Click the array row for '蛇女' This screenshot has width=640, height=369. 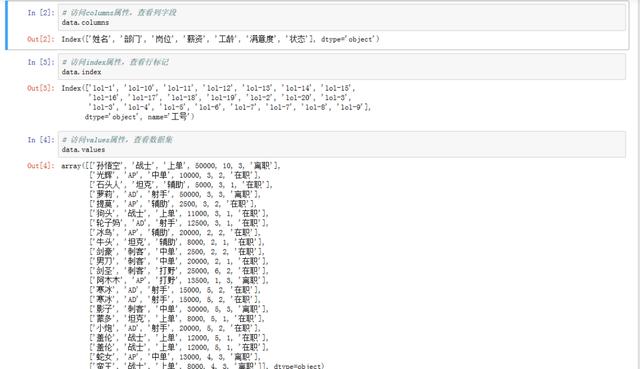[175, 357]
